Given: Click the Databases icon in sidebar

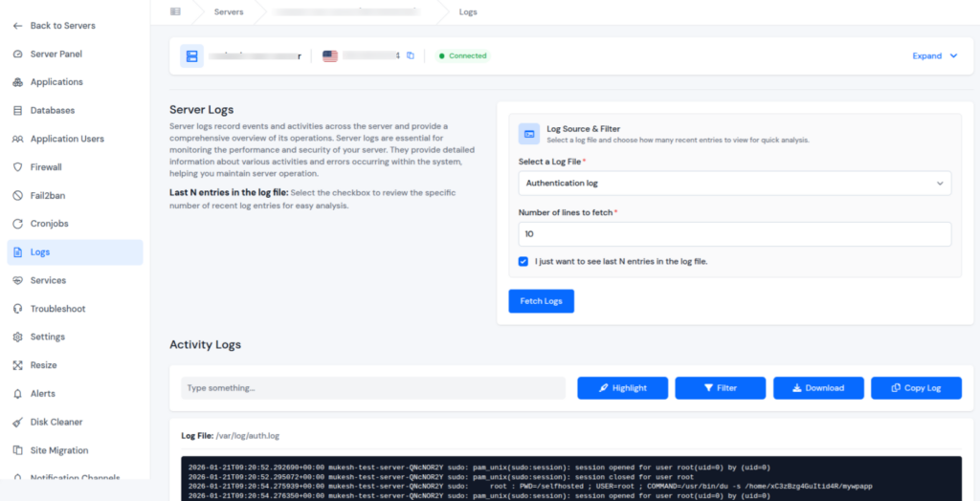Looking at the screenshot, I should click(x=17, y=111).
